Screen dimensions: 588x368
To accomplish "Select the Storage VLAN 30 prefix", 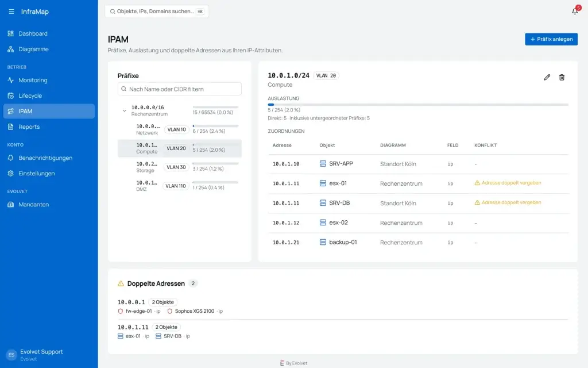I will tap(179, 167).
